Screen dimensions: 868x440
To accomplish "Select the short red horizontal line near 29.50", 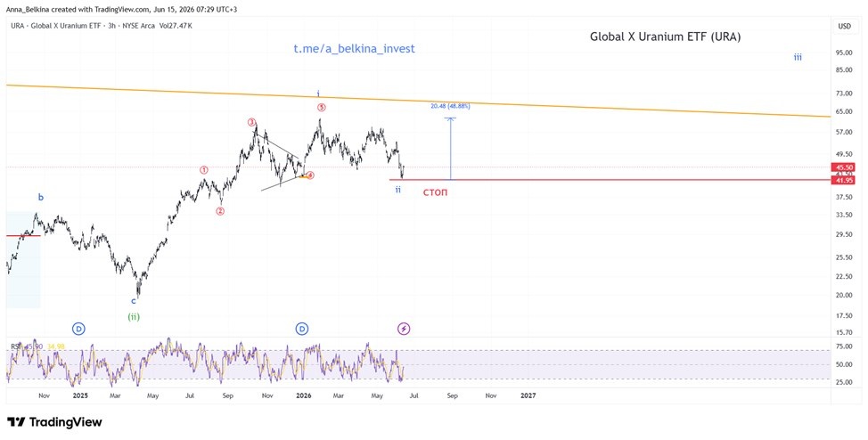I will tap(23, 236).
